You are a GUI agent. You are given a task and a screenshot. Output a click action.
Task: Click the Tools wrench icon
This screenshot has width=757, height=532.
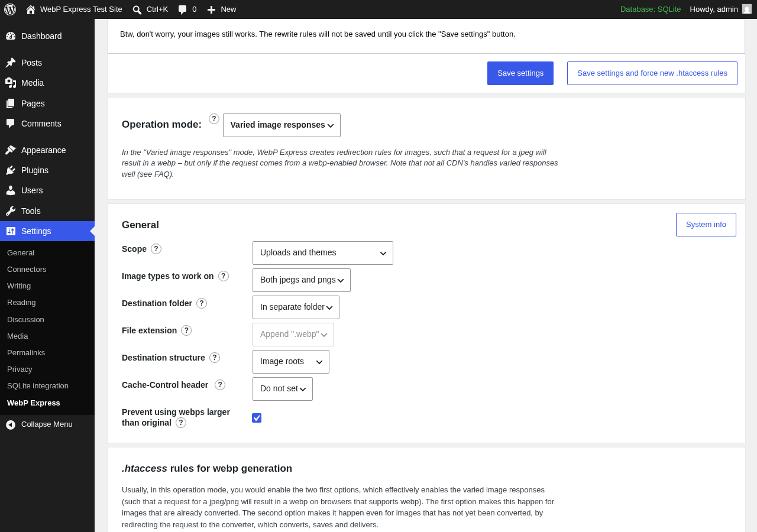coord(11,211)
